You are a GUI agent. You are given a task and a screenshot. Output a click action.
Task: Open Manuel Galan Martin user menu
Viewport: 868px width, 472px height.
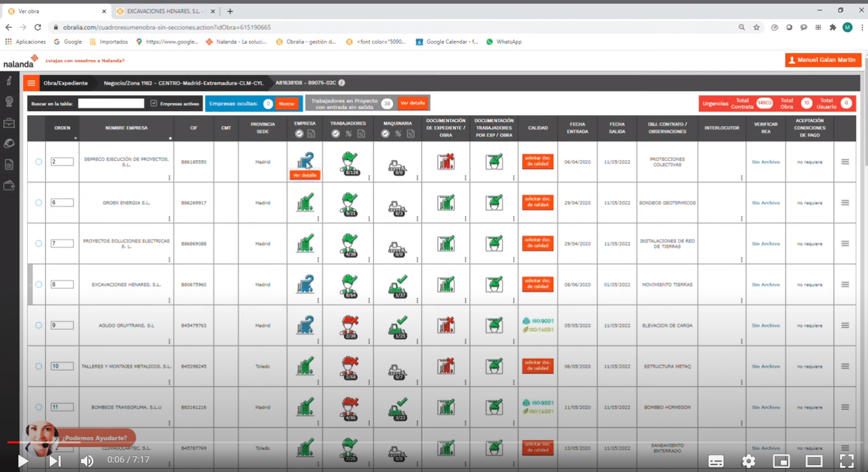823,60
